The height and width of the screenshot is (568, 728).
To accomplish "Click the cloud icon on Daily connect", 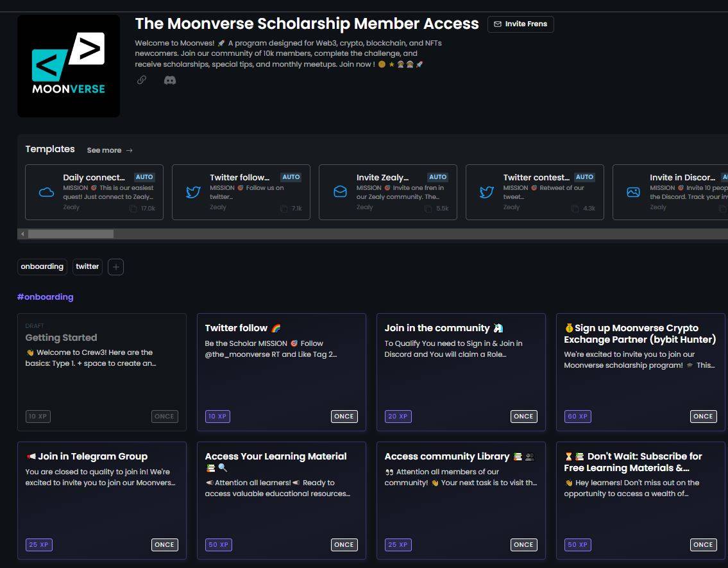I will [x=46, y=193].
